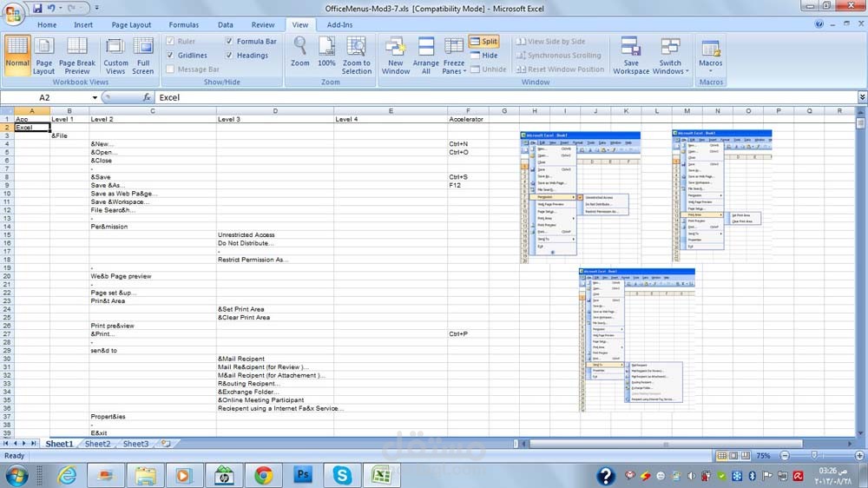The width and height of the screenshot is (868, 488).
Task: Open Custom Views
Action: point(115,56)
